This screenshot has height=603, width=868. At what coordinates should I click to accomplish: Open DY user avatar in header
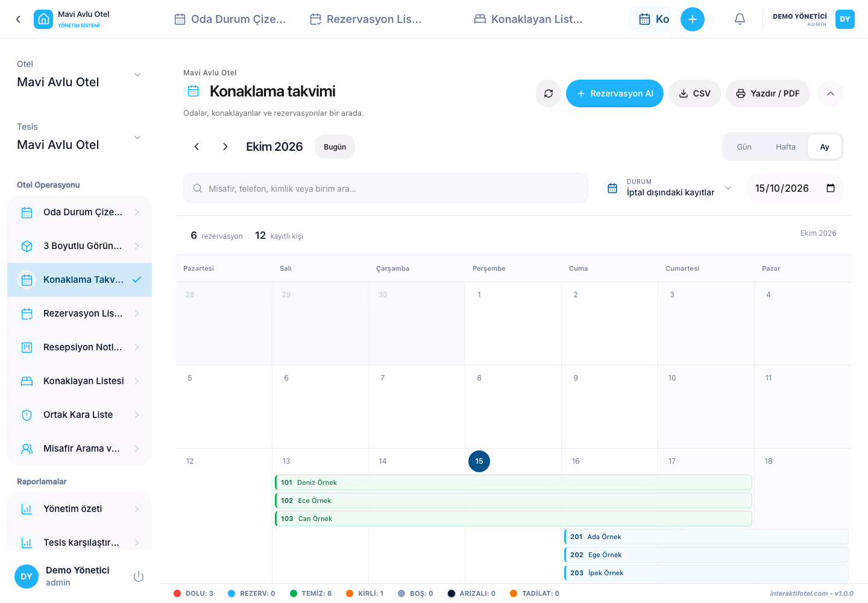tap(845, 19)
